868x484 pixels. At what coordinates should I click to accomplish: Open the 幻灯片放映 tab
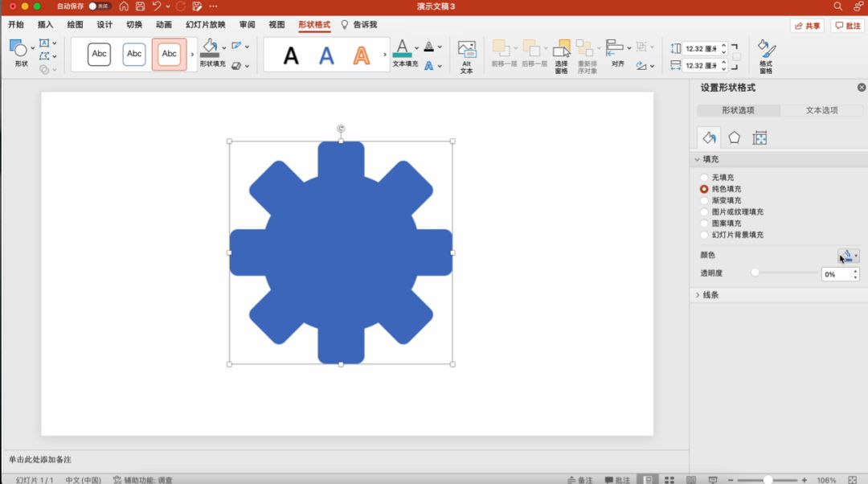pos(206,24)
